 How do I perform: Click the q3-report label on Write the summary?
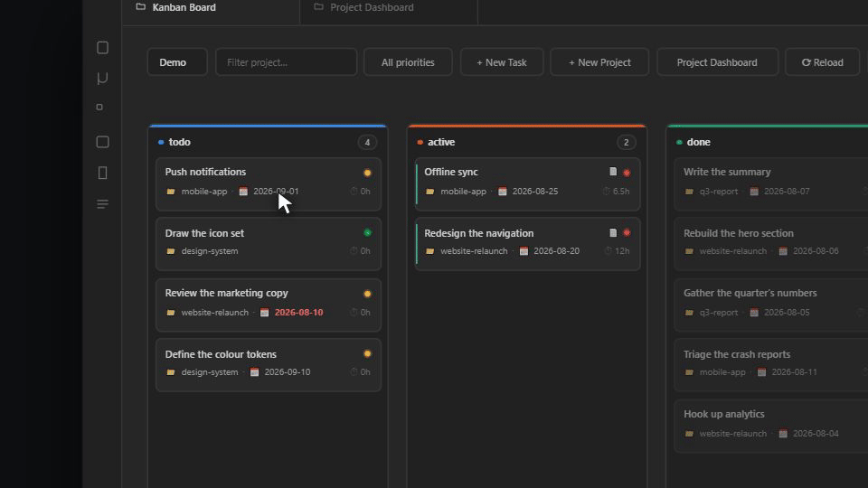(719, 192)
